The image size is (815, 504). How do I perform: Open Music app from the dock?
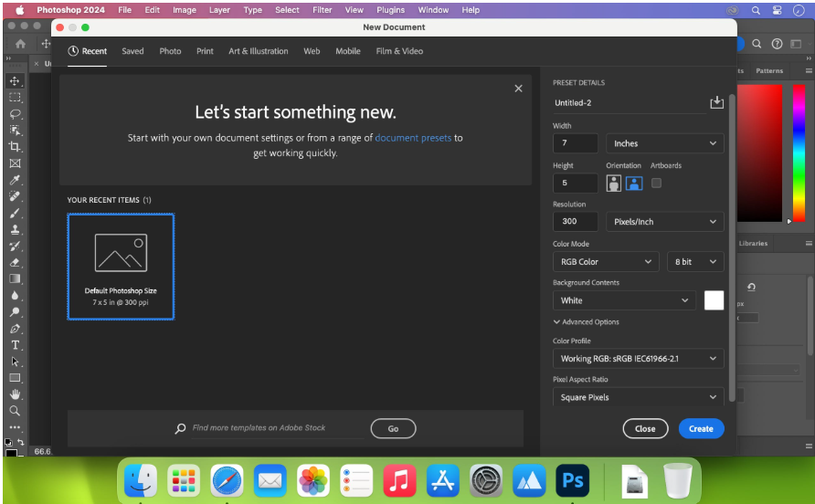(x=399, y=480)
